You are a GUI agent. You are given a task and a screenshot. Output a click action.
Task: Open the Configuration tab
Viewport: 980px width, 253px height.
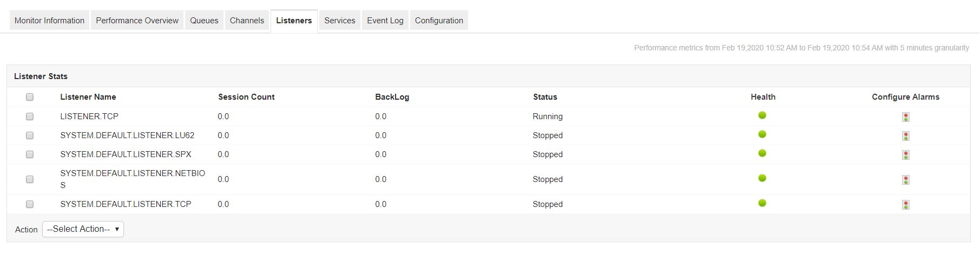click(439, 21)
